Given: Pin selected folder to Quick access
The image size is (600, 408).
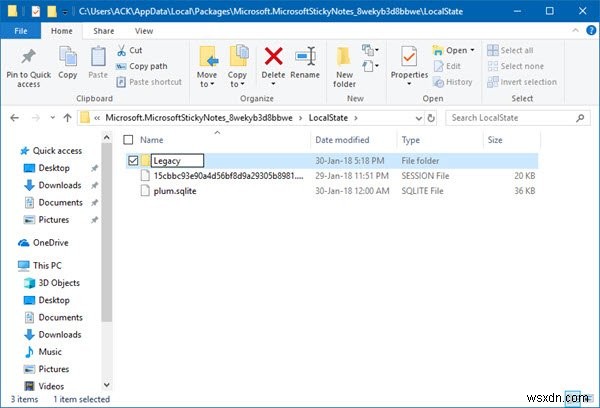Looking at the screenshot, I should tap(28, 68).
